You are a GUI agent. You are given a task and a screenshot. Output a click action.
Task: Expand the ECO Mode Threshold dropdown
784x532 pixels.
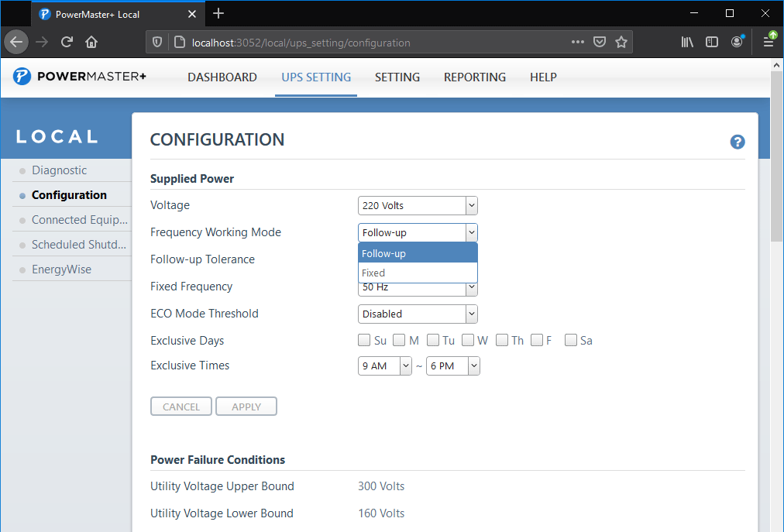418,314
